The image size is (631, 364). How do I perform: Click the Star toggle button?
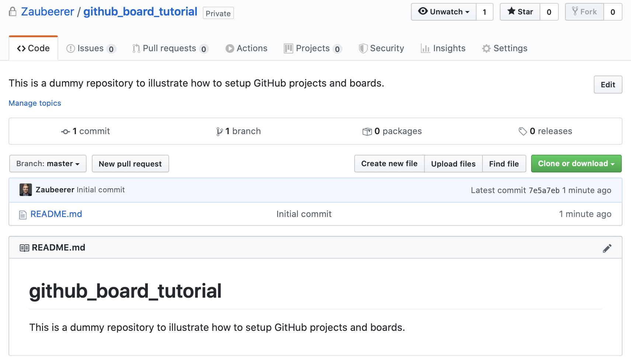click(520, 11)
